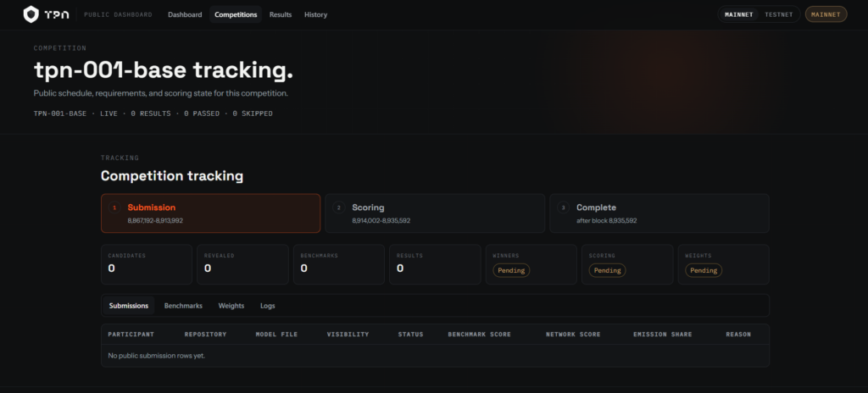Screen dimensions: 868x393
Task: Click the Results stat card showing 0
Action: click(435, 264)
